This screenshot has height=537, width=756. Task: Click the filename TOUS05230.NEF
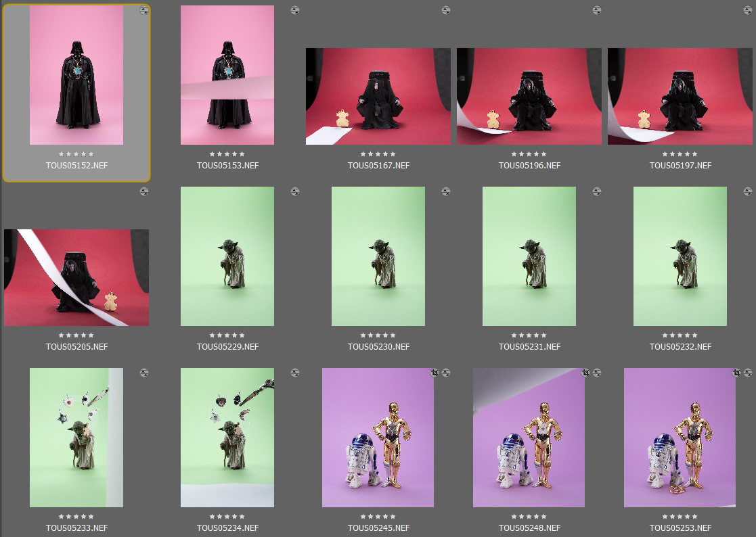tap(378, 346)
